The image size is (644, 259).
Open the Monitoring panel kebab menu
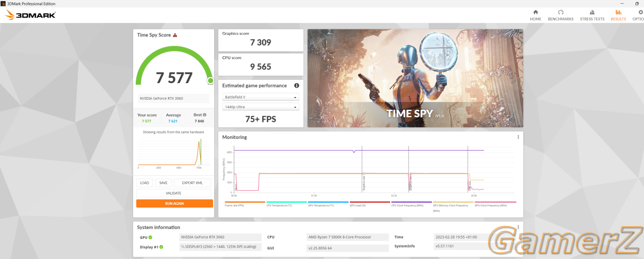(518, 137)
